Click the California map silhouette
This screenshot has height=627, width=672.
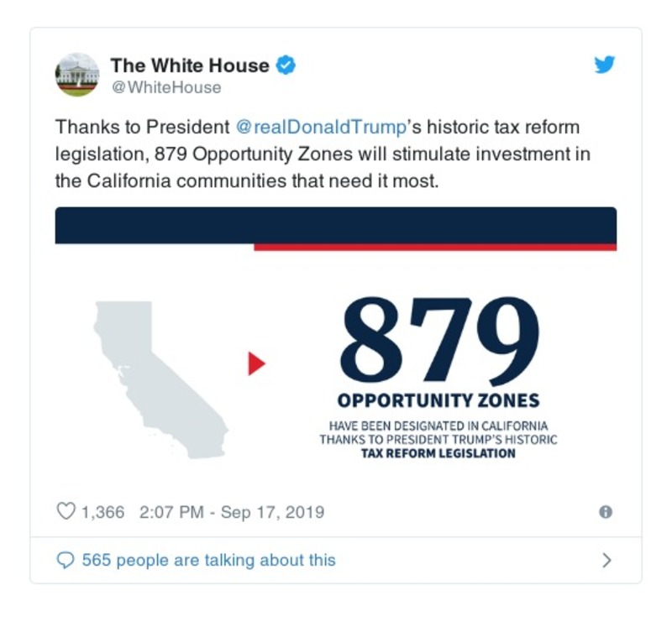pos(153,369)
